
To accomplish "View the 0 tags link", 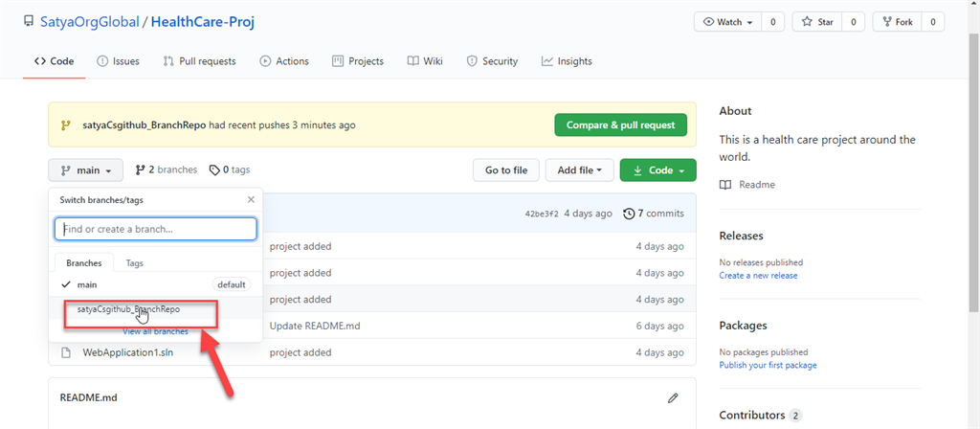I will 230,169.
